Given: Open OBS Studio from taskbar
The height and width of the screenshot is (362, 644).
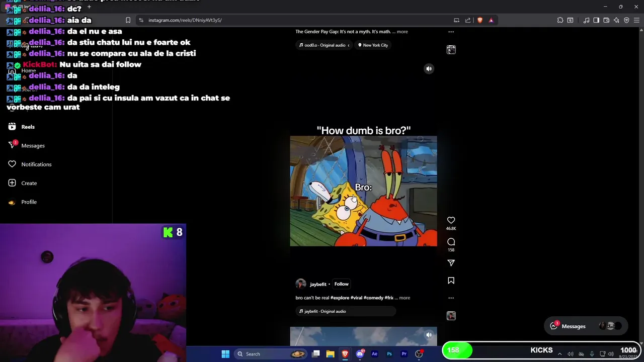Looking at the screenshot, I should click(x=419, y=354).
